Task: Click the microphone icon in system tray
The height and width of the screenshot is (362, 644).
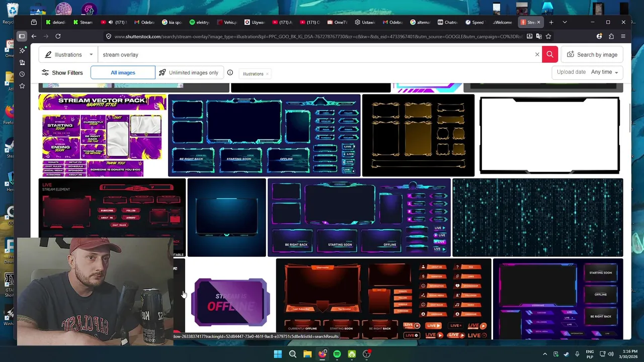Action: (x=577, y=354)
